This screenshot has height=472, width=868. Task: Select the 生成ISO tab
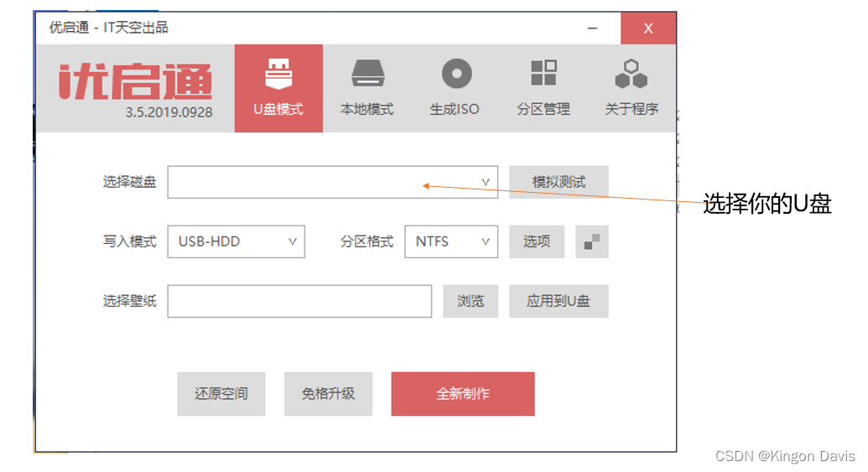[455, 88]
